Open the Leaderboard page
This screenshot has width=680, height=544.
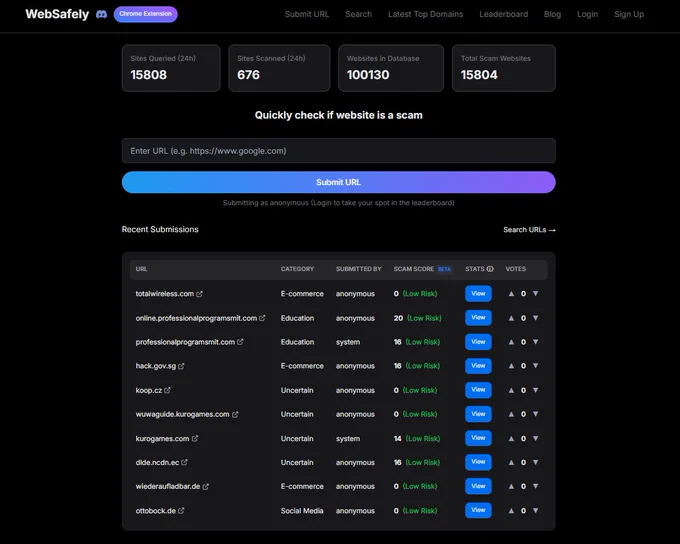(503, 14)
